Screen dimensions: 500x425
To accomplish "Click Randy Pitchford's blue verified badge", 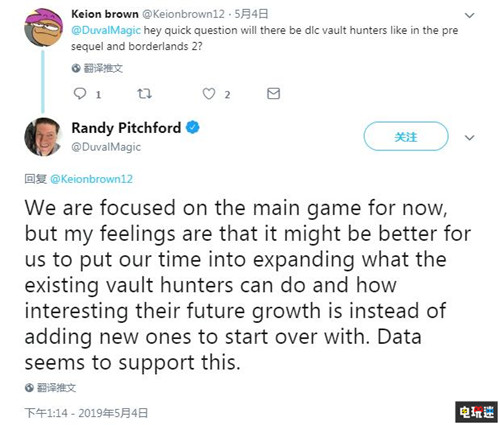I will (192, 127).
